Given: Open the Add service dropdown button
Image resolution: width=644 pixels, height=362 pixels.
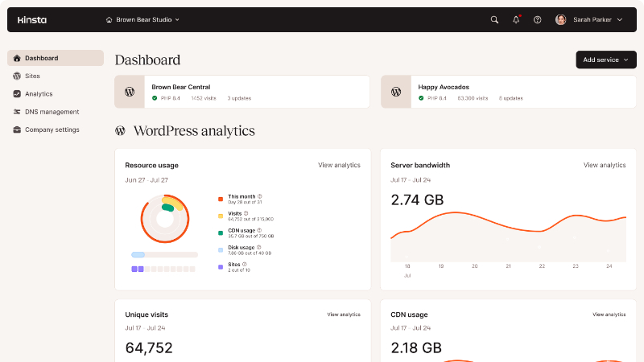Looking at the screenshot, I should tap(606, 60).
